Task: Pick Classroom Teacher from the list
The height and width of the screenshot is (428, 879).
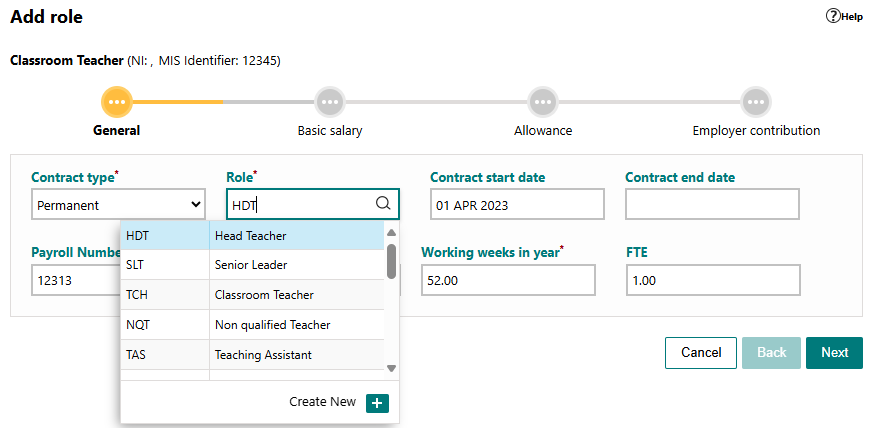Action: click(x=252, y=294)
